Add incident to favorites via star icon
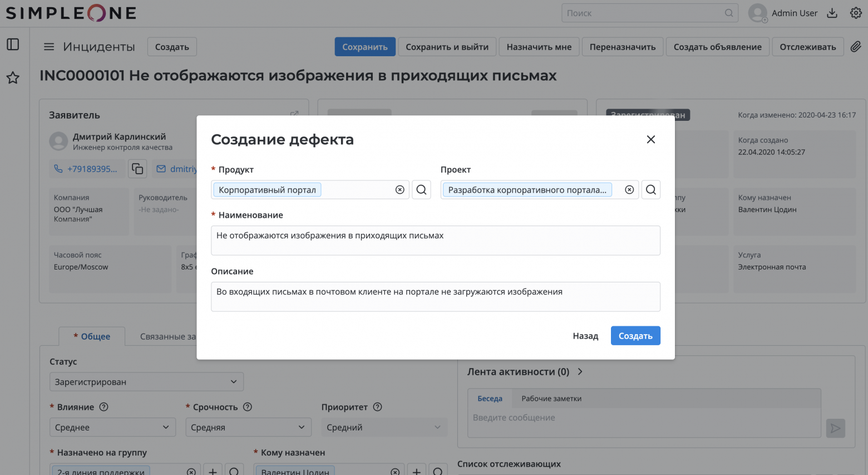Screen dimensions: 868x475 point(12,78)
